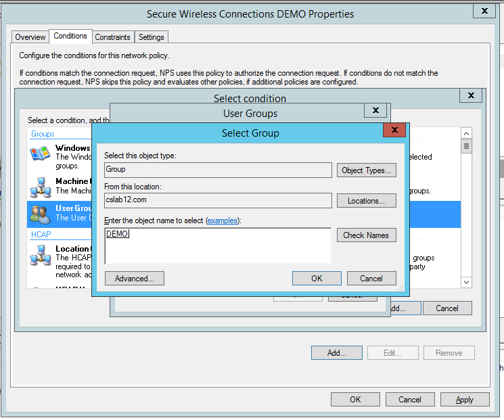Open the Locations button
The width and height of the screenshot is (504, 420).
pos(366,201)
